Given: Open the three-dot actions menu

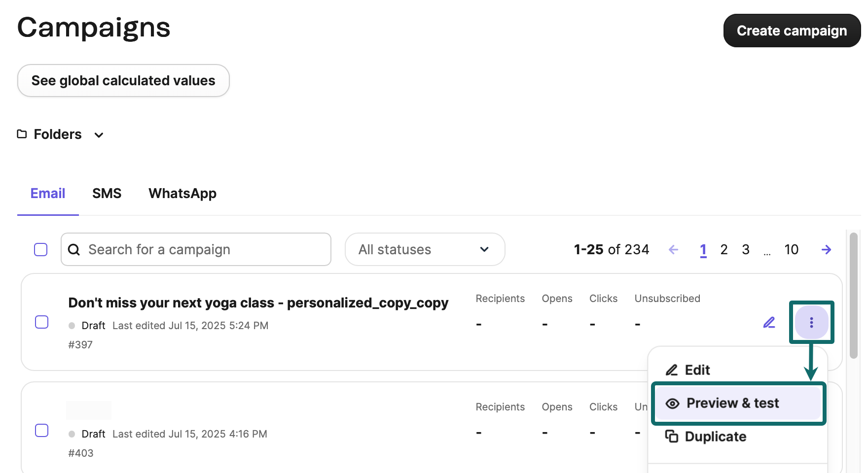Looking at the screenshot, I should [x=812, y=323].
